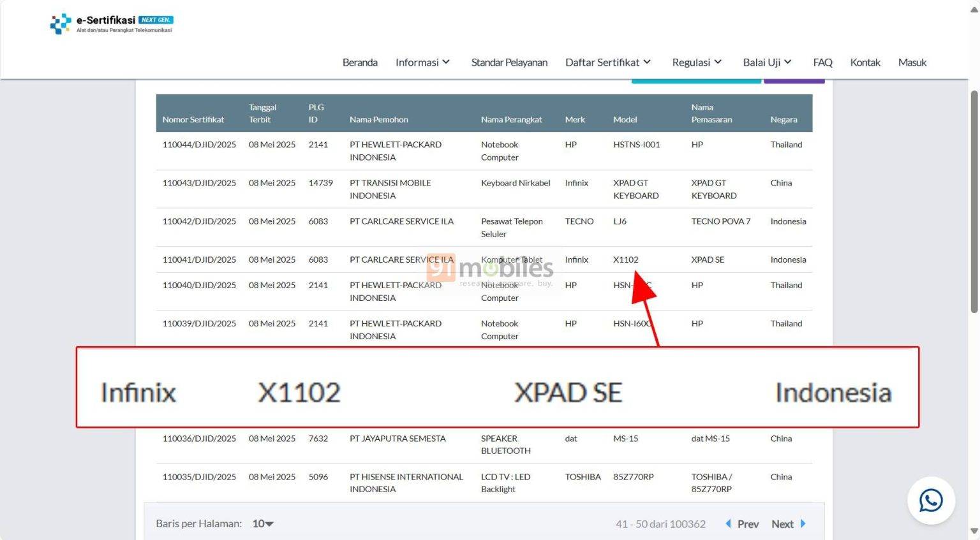This screenshot has height=540, width=980.
Task: Go to the Beranda menu item
Action: 360,62
